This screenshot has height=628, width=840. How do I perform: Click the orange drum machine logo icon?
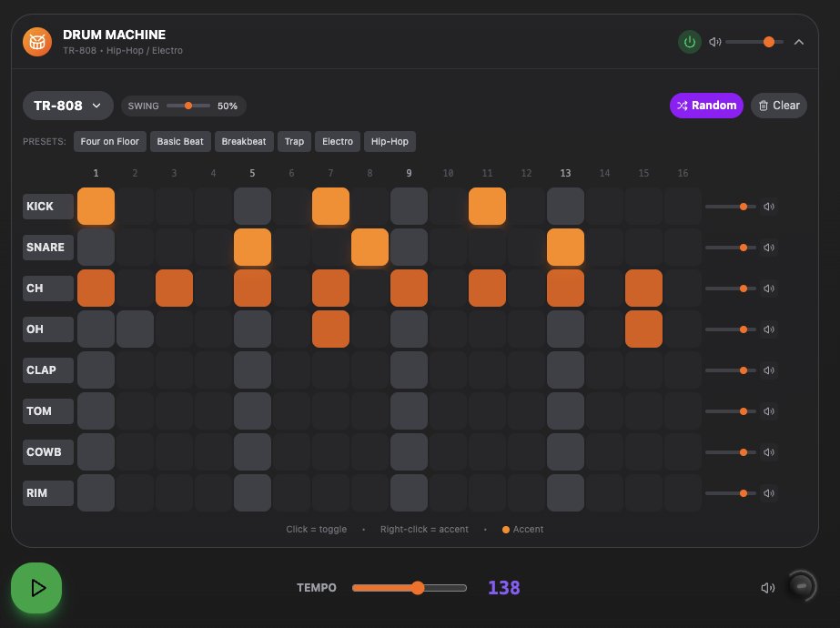[x=37, y=42]
